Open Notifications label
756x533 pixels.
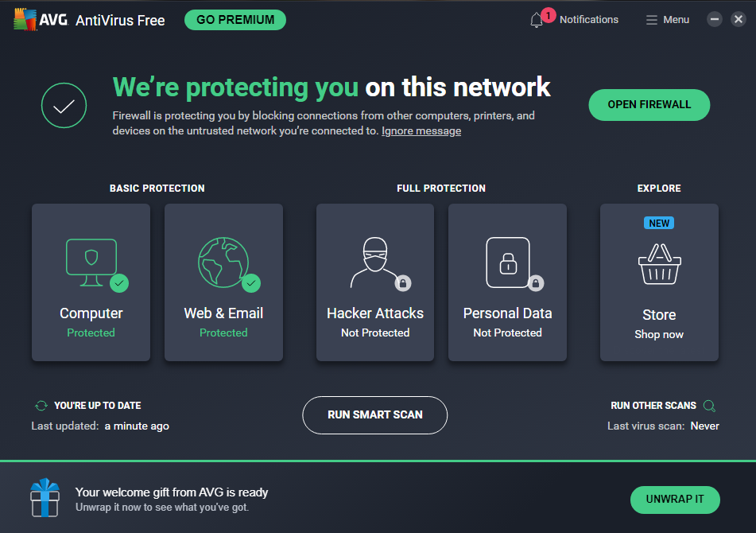(x=589, y=20)
